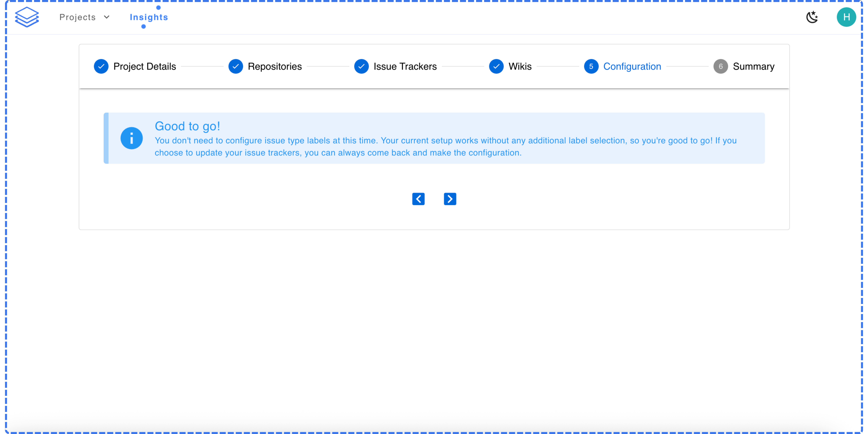The image size is (868, 434).
Task: Open the Projects menu
Action: click(78, 17)
